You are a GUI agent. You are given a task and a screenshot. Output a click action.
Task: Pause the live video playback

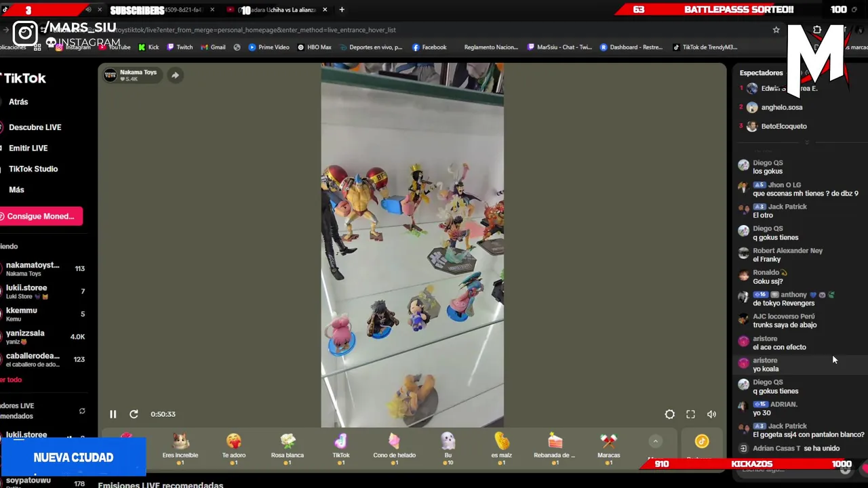113,414
